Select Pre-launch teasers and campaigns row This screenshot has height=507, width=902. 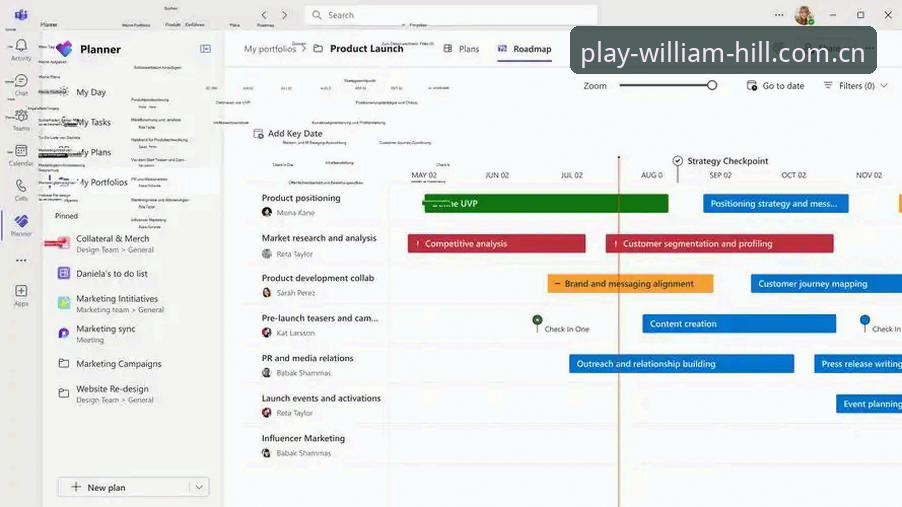click(320, 318)
